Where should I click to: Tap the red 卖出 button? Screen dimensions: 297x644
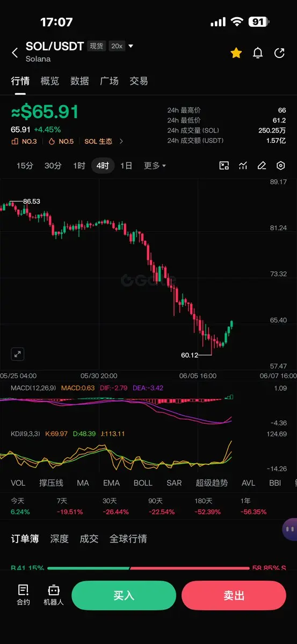click(x=234, y=596)
